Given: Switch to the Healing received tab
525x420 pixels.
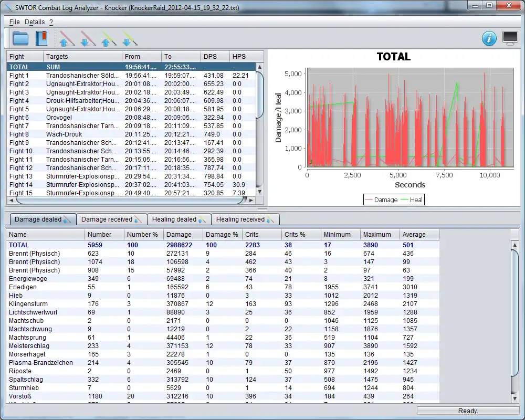Looking at the screenshot, I should pyautogui.click(x=245, y=219).
